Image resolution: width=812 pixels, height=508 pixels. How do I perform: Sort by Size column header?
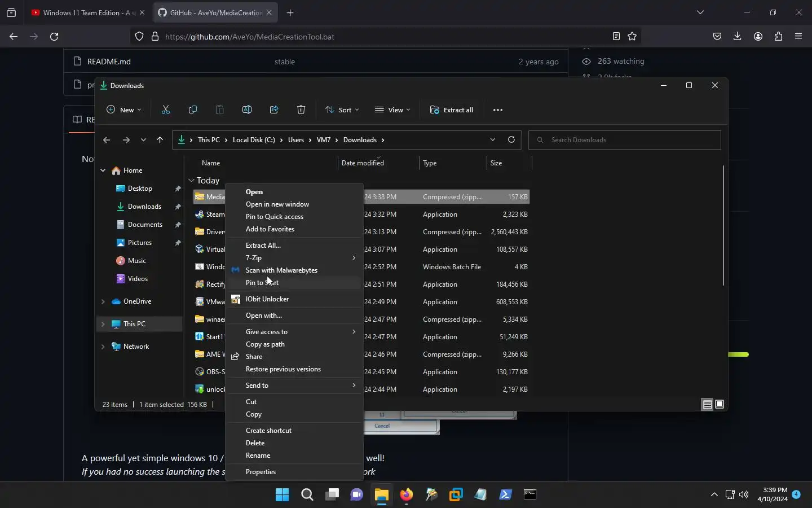(x=509, y=163)
